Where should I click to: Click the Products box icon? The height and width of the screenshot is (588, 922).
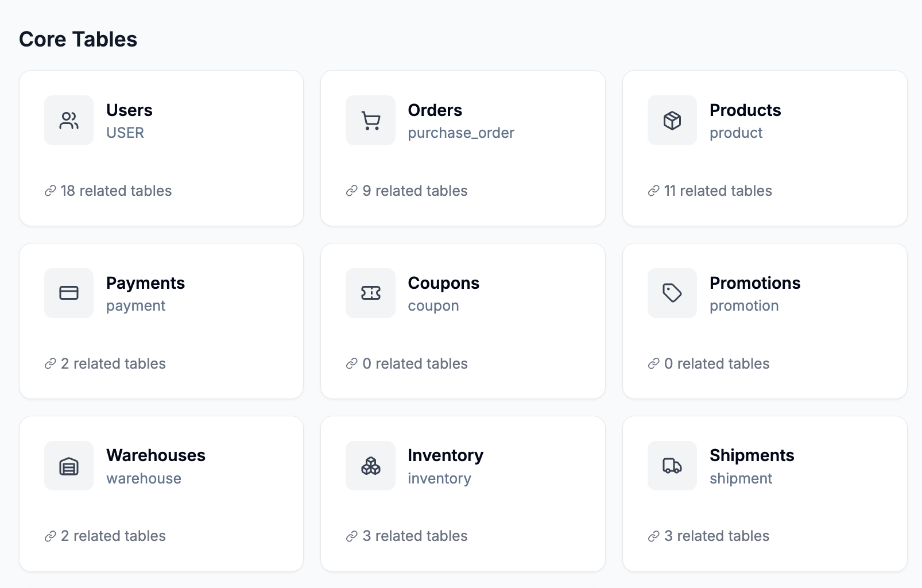click(672, 120)
